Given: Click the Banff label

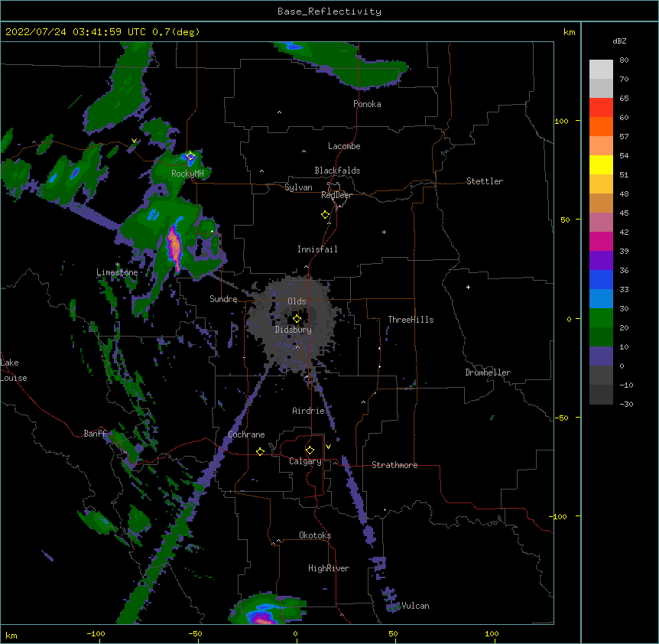Looking at the screenshot, I should 95,434.
